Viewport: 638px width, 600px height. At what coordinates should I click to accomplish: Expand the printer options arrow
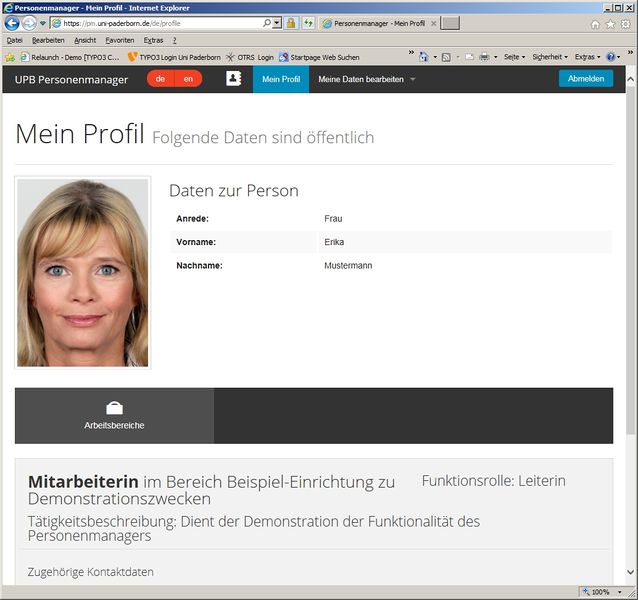(496, 57)
